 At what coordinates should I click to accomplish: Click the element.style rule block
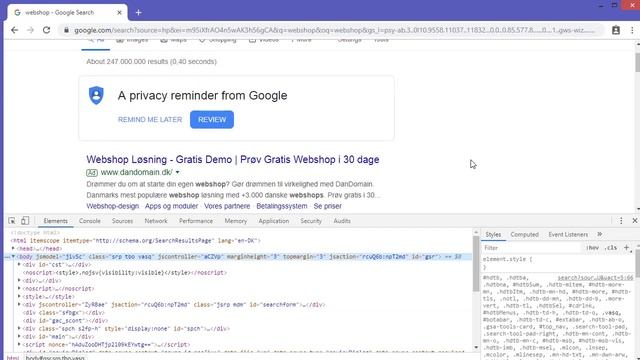557,263
